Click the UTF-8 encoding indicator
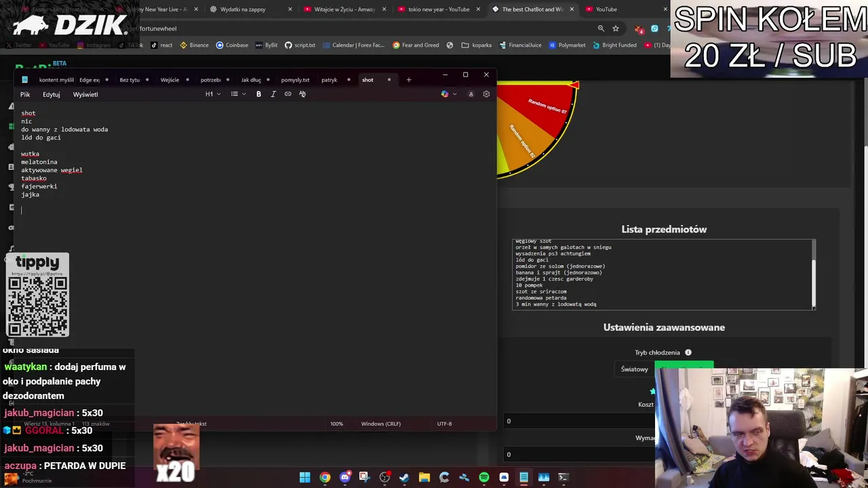868x488 pixels. (x=444, y=424)
